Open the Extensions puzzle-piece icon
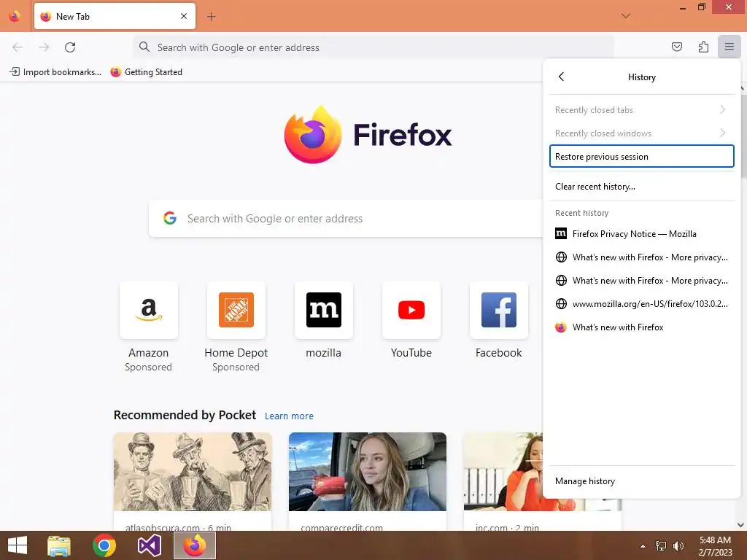The image size is (747, 560). point(703,47)
